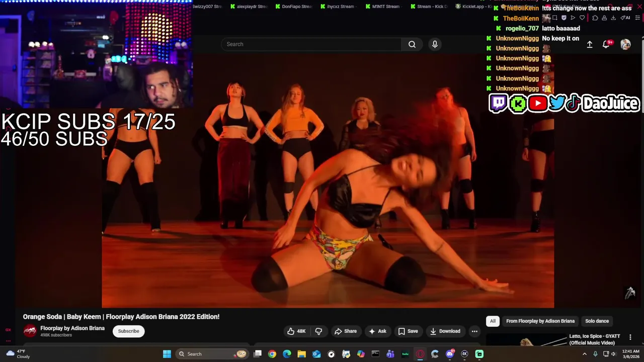The height and width of the screenshot is (362, 644).
Task: Switch to Kicklet.app browser tab
Action: (473, 7)
